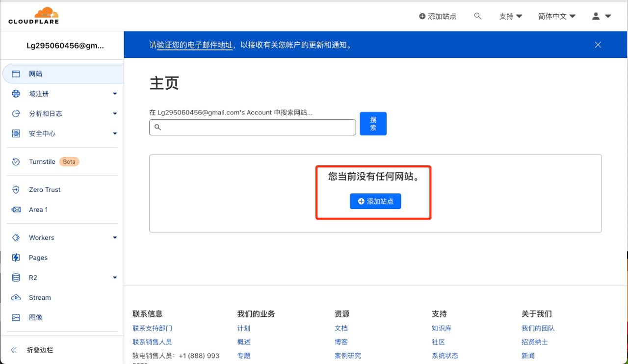Dismiss the email verification banner
This screenshot has width=628, height=364.
click(x=598, y=45)
